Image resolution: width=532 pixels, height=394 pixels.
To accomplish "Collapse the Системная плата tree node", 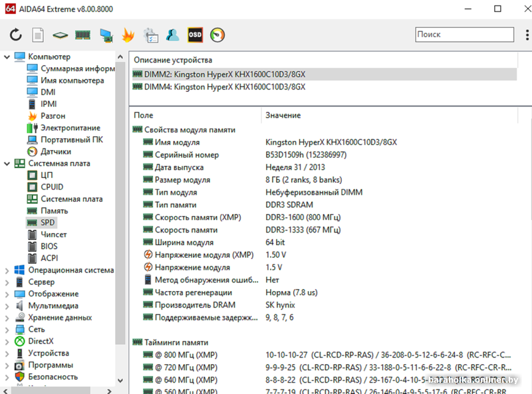I will (x=7, y=163).
